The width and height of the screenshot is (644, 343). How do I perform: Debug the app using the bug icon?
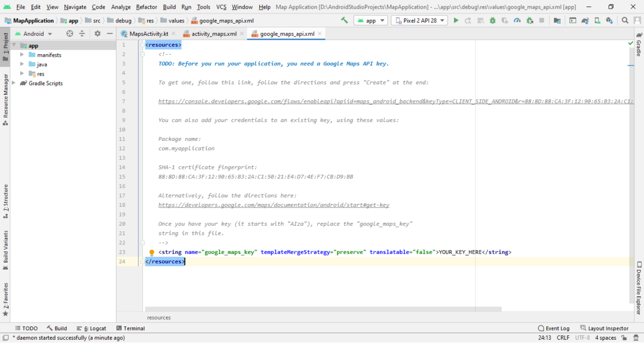click(493, 20)
